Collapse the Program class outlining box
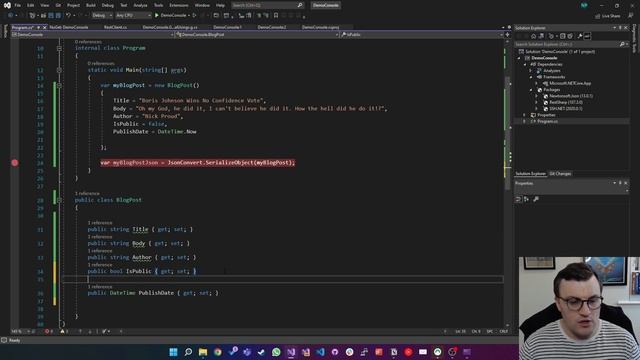This screenshot has height=360, width=640. 59,48
